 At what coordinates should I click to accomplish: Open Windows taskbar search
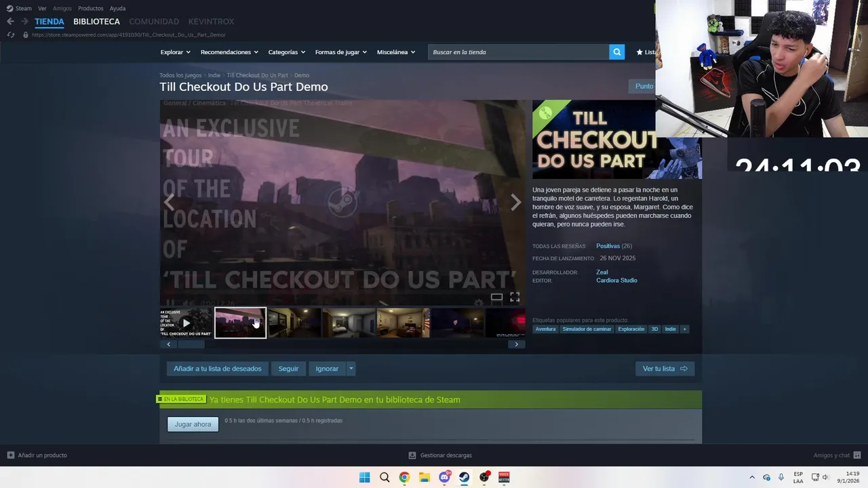[x=384, y=477]
